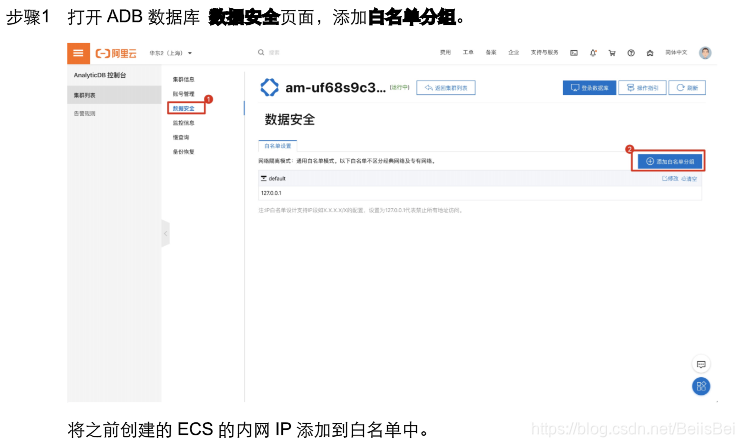Open the 慢查询 section

pyautogui.click(x=180, y=137)
